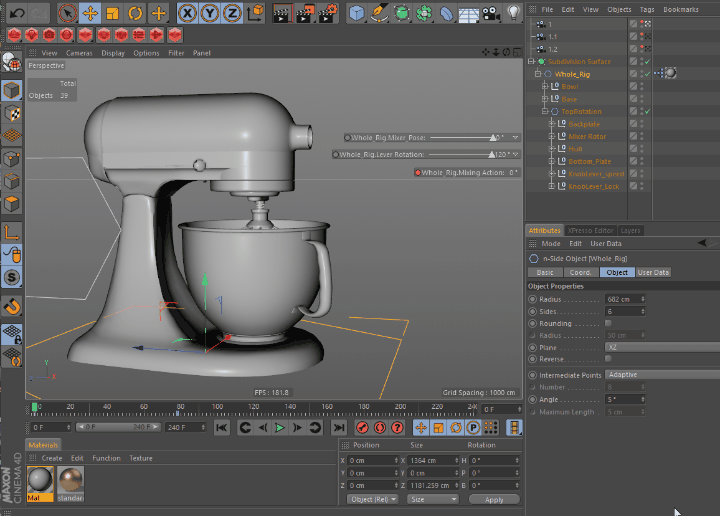The height and width of the screenshot is (516, 720).
Task: Click the Apply button
Action: pos(494,499)
